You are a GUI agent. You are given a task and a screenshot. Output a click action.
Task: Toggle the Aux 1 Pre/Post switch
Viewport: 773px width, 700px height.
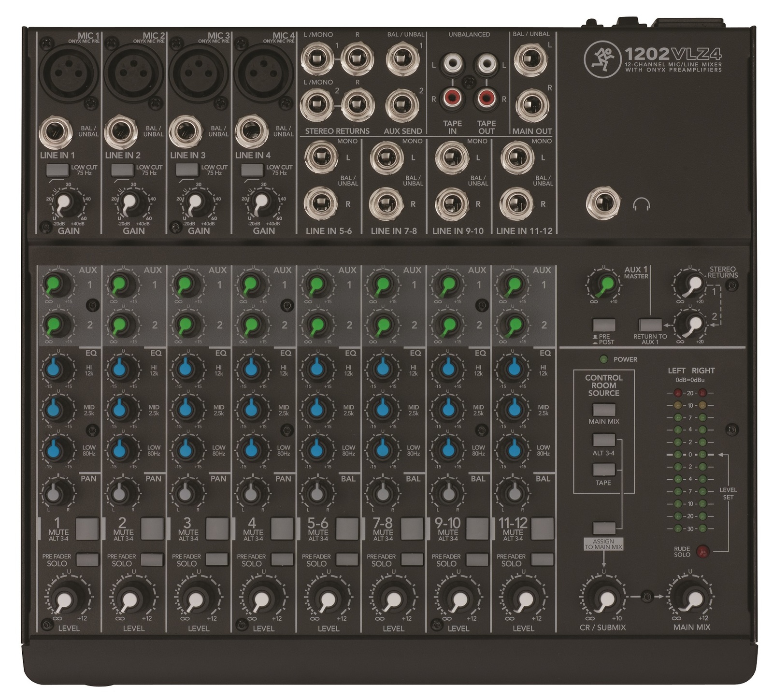(x=604, y=325)
